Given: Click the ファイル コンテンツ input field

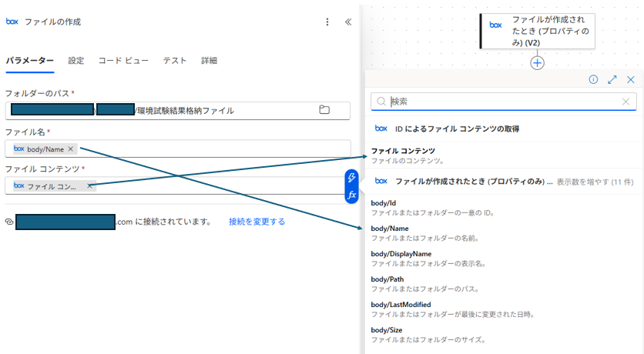Looking at the screenshot, I should coord(177,185).
